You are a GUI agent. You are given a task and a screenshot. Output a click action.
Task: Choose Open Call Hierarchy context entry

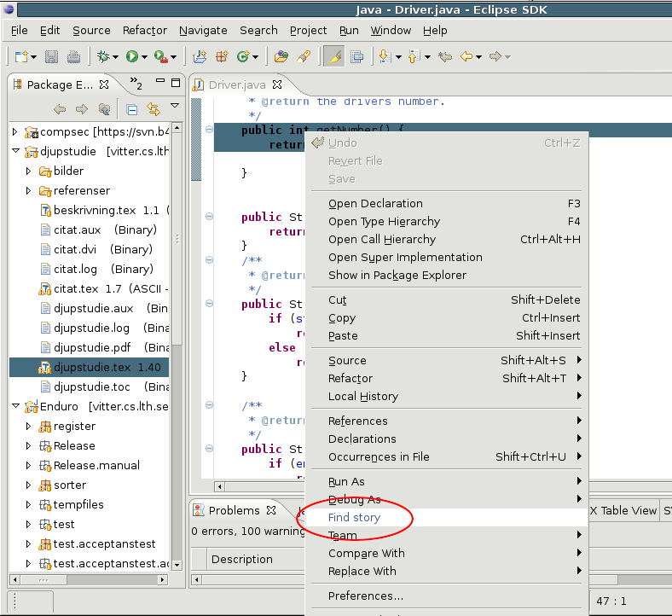pos(446,239)
